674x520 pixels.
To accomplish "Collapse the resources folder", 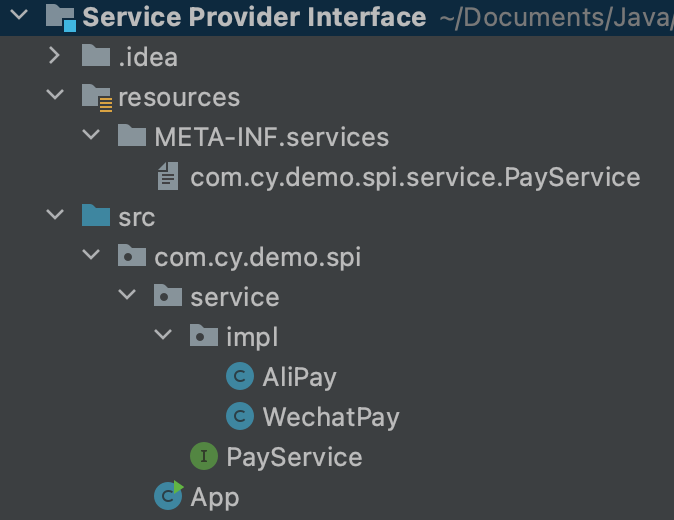I will pos(54,97).
